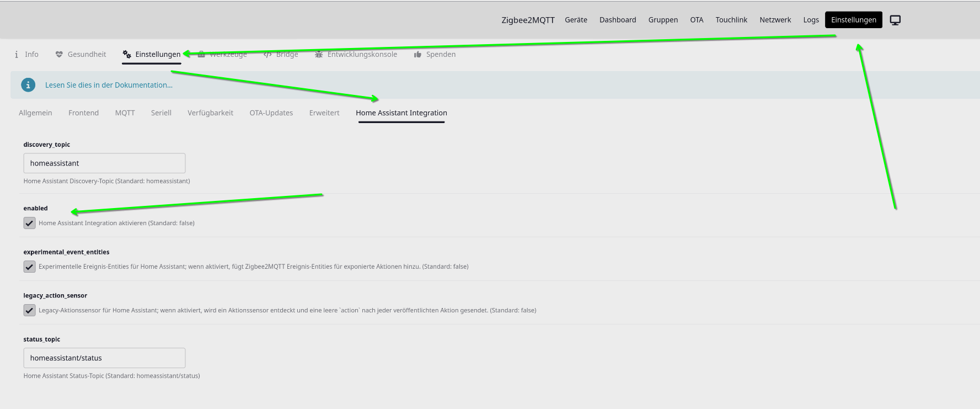
Task: Open the Bridge code tab
Action: click(x=281, y=54)
